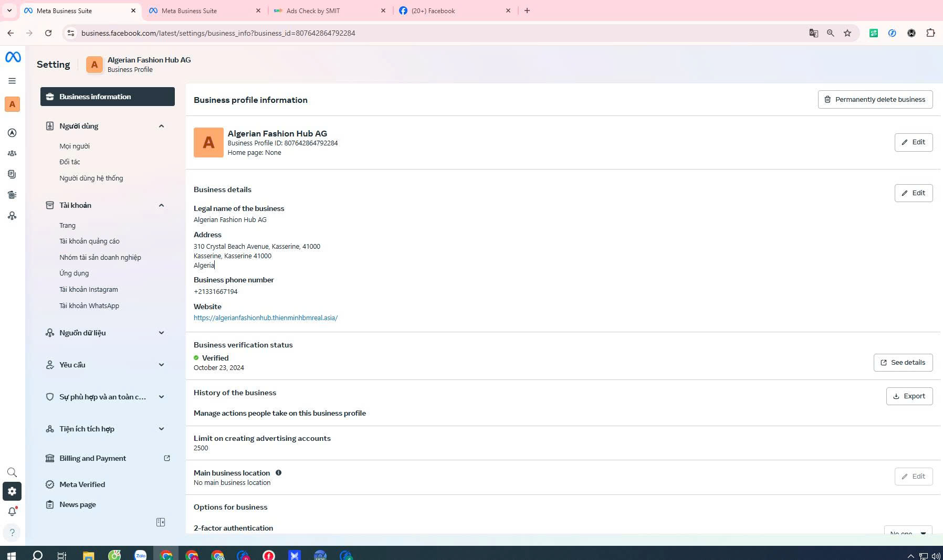The width and height of the screenshot is (943, 560).
Task: Click the Main business location info icon
Action: tap(279, 473)
